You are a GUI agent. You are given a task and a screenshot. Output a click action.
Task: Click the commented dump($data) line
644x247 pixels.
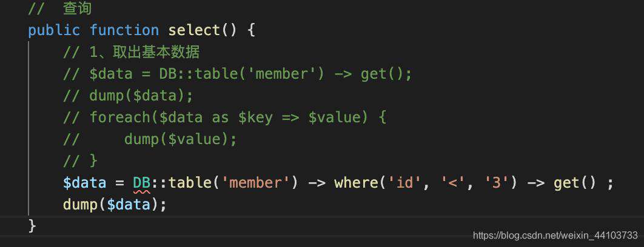[128, 96]
